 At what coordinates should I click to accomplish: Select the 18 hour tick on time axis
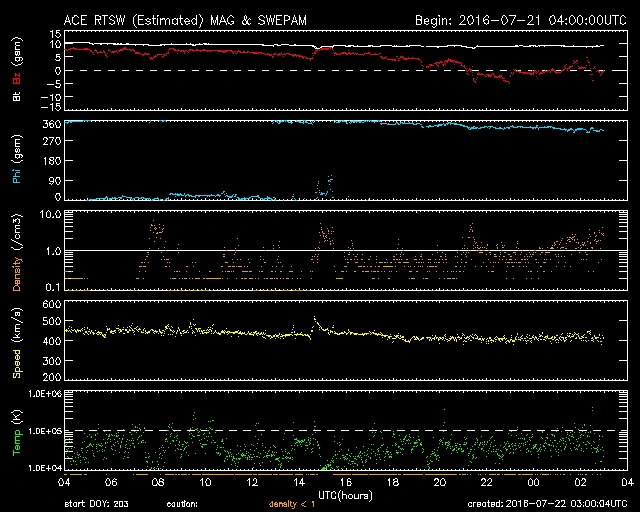[392, 482]
